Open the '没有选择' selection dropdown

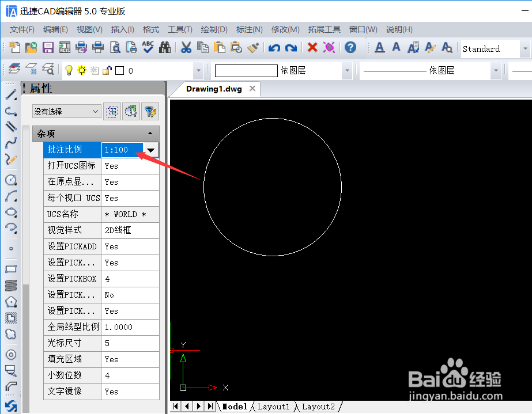click(x=66, y=111)
